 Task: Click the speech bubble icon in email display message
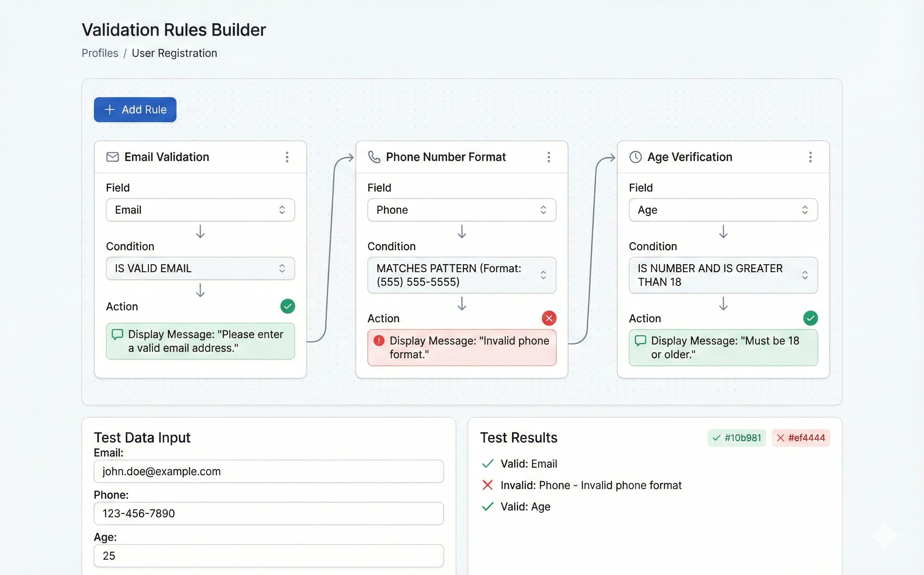point(117,334)
